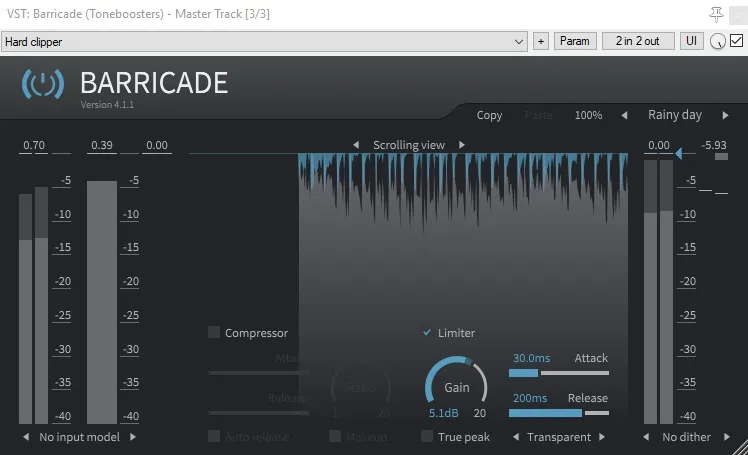
Task: Go to the preset before Rainy day
Action: point(624,115)
